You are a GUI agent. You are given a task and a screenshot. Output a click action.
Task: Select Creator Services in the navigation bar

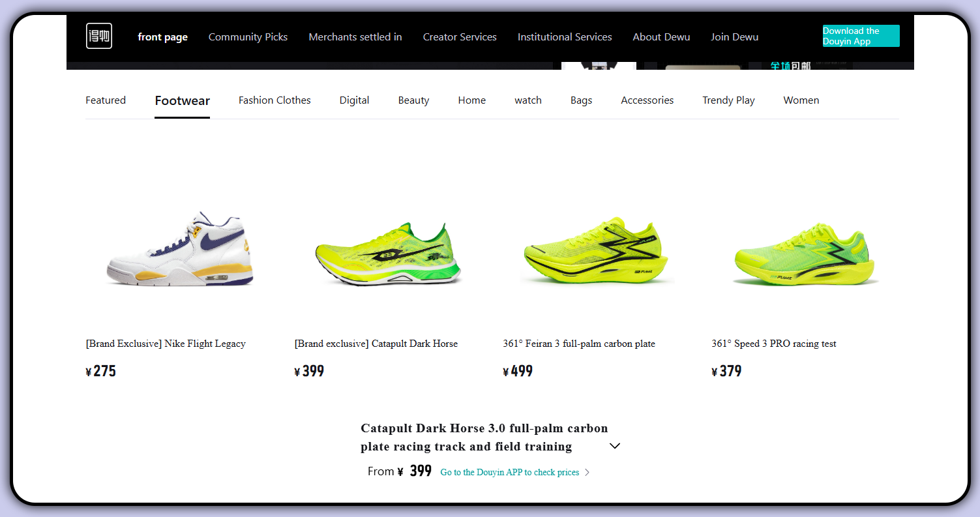coord(460,37)
